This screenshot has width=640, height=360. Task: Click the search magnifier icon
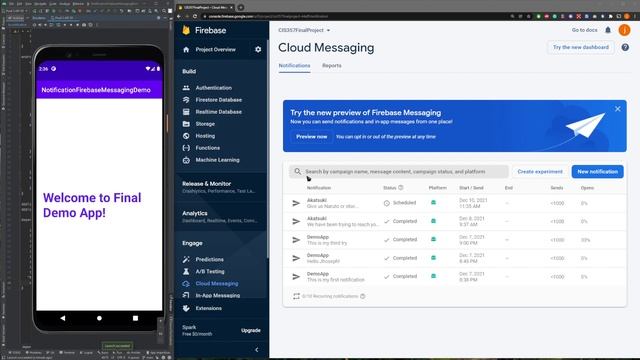tap(298, 171)
